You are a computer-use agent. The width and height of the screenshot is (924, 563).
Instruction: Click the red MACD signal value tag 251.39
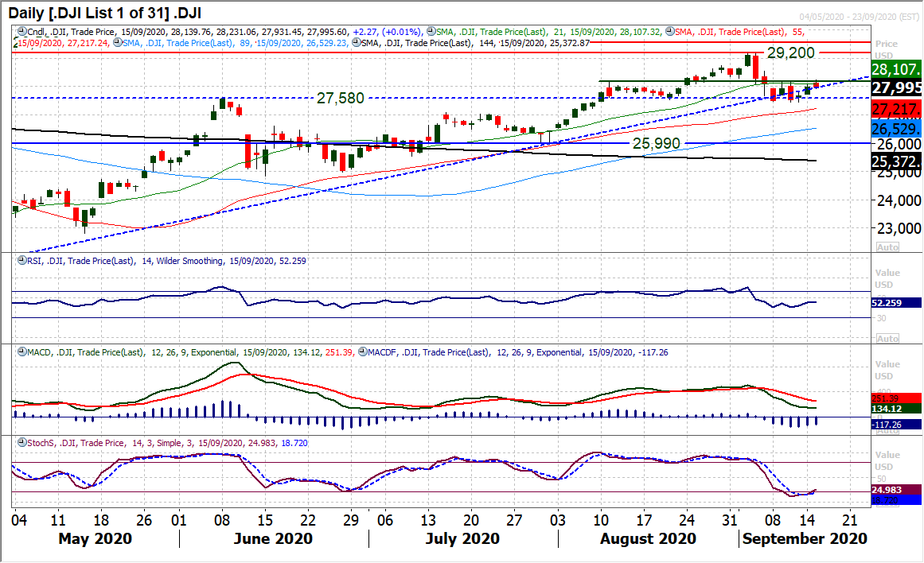pos(896,398)
